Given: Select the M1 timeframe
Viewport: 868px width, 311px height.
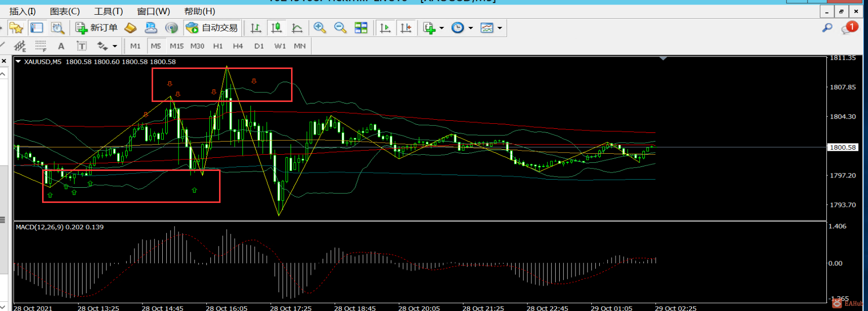Looking at the screenshot, I should coord(135,46).
